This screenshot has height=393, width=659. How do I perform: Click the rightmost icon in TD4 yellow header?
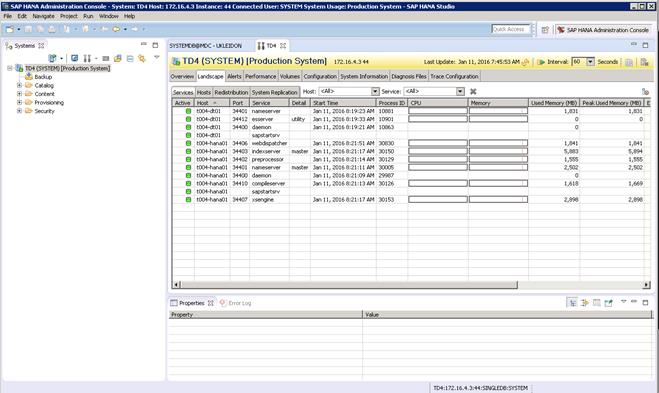[645, 62]
